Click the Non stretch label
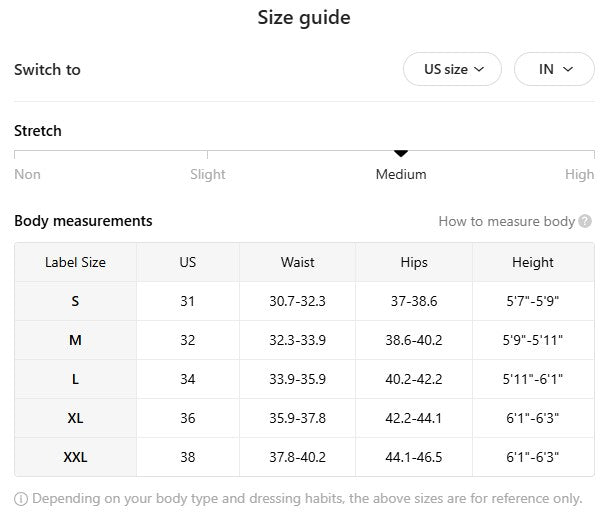Image resolution: width=612 pixels, height=531 pixels. click(x=28, y=174)
